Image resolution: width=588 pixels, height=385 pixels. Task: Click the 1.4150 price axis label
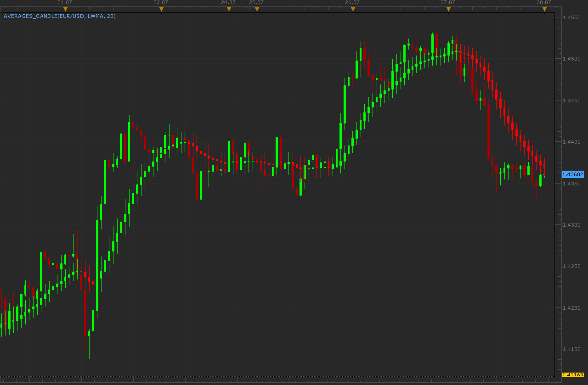point(572,349)
